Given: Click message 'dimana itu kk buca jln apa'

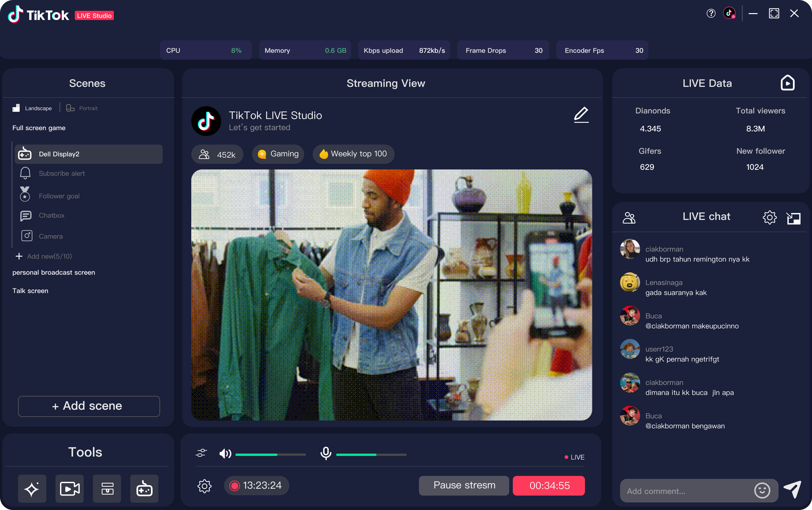Looking at the screenshot, I should tap(690, 393).
